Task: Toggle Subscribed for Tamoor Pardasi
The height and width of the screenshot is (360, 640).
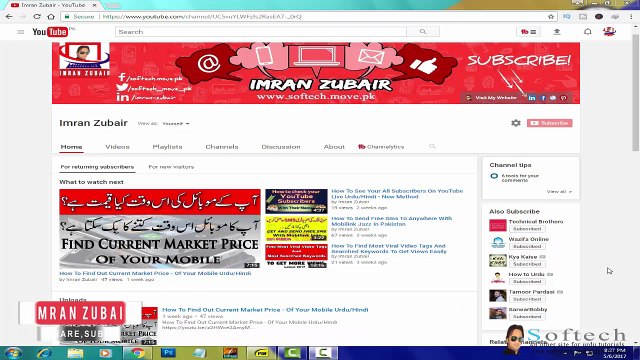Action: click(x=527, y=299)
